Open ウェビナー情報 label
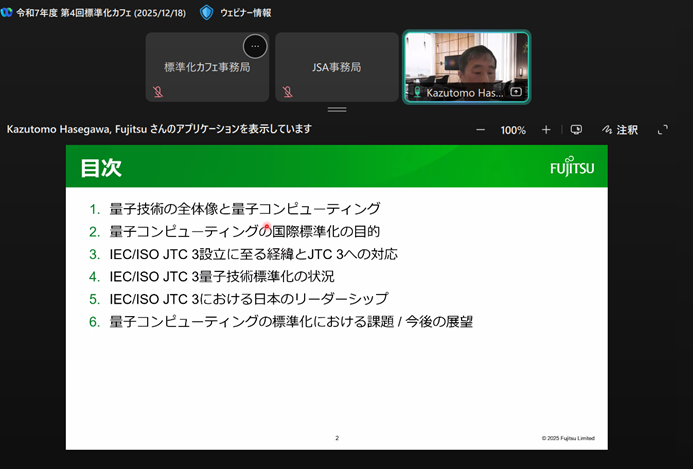 click(x=246, y=13)
